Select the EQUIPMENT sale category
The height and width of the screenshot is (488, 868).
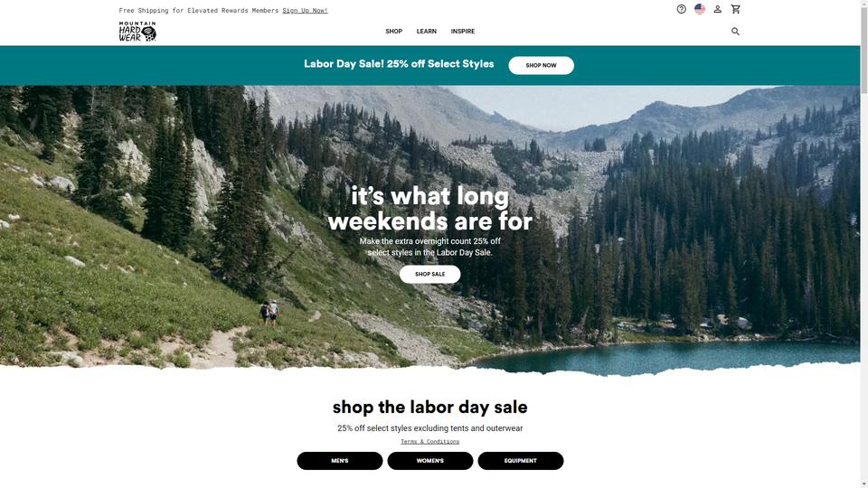[x=521, y=461]
